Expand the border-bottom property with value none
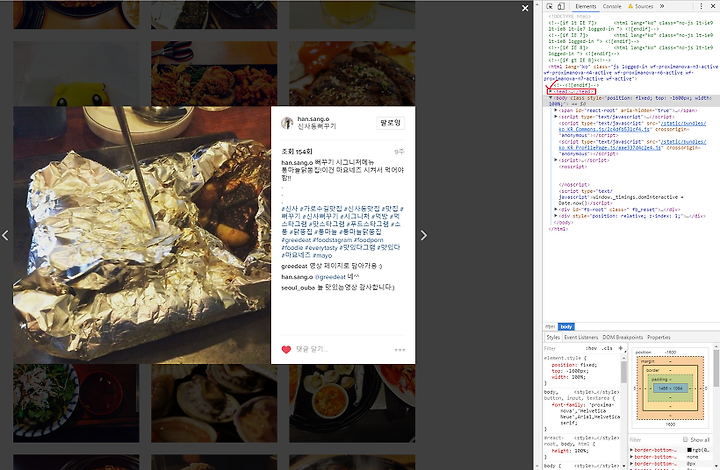The image size is (720, 470). 631,457
